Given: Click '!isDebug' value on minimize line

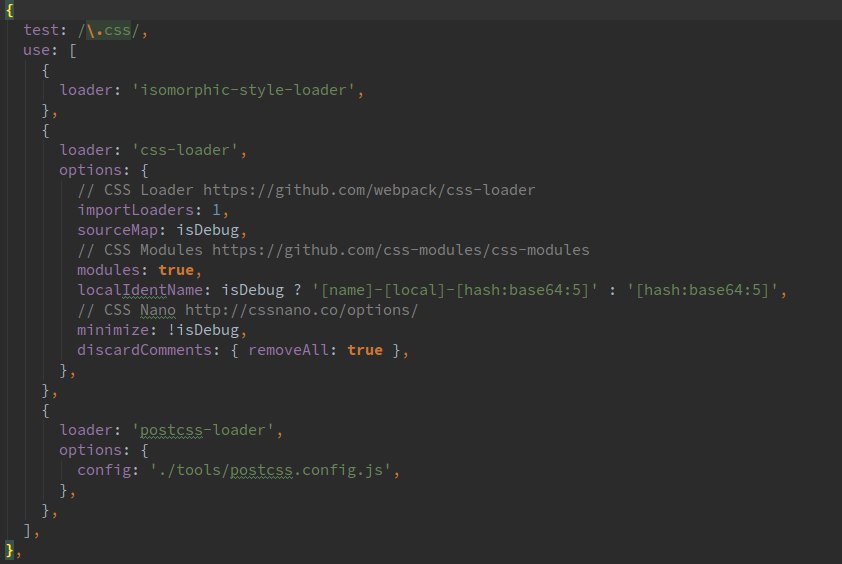Looking at the screenshot, I should pos(203,330).
